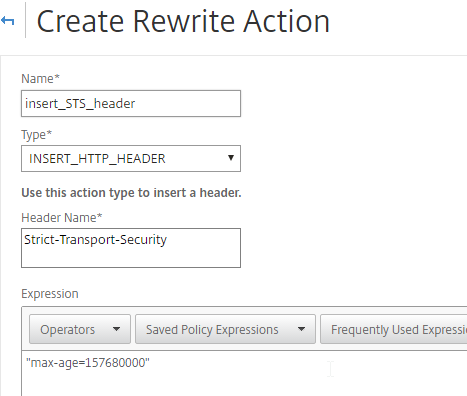Image resolution: width=467 pixels, height=396 pixels.
Task: Click the Type* field label
Action: 37,135
